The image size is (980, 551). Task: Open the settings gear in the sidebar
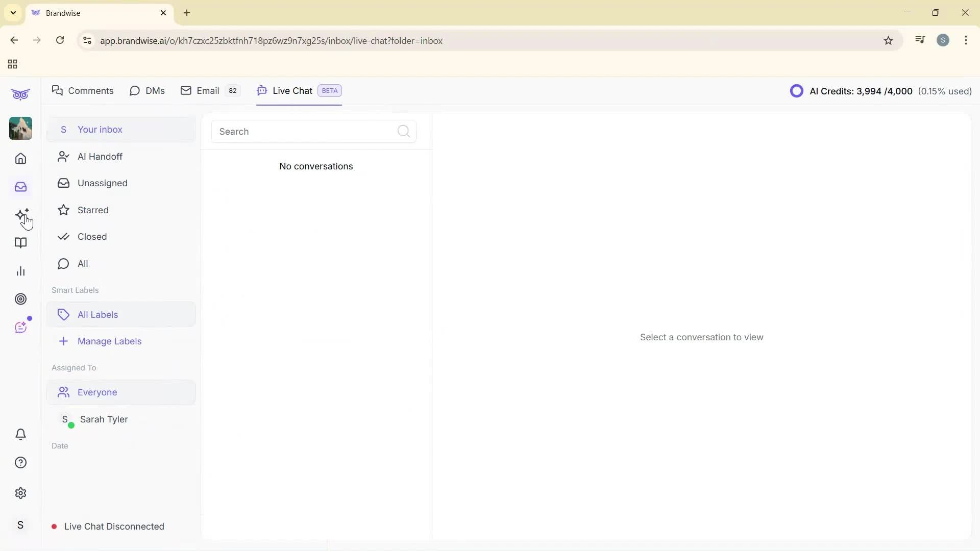20,493
